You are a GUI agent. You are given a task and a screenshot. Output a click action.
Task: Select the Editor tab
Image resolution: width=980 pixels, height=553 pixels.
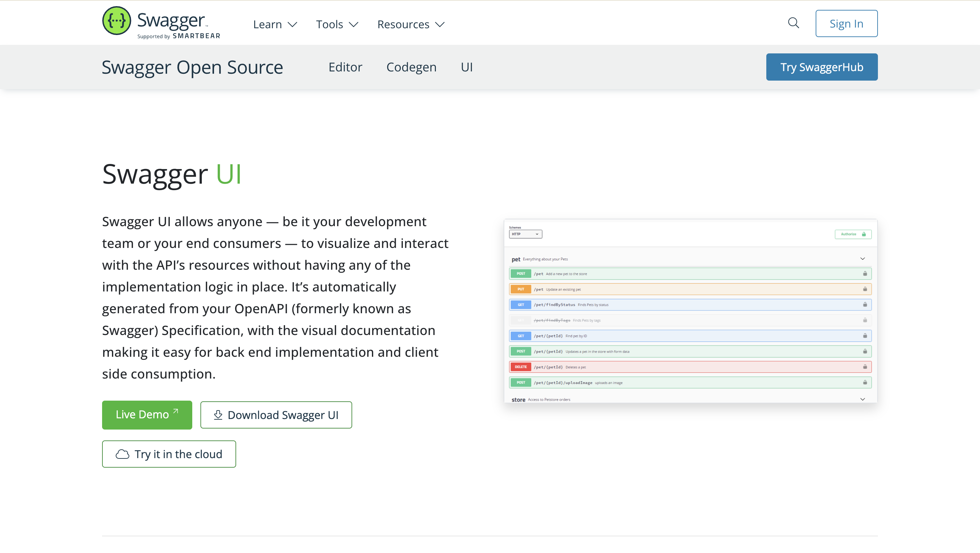tap(345, 67)
